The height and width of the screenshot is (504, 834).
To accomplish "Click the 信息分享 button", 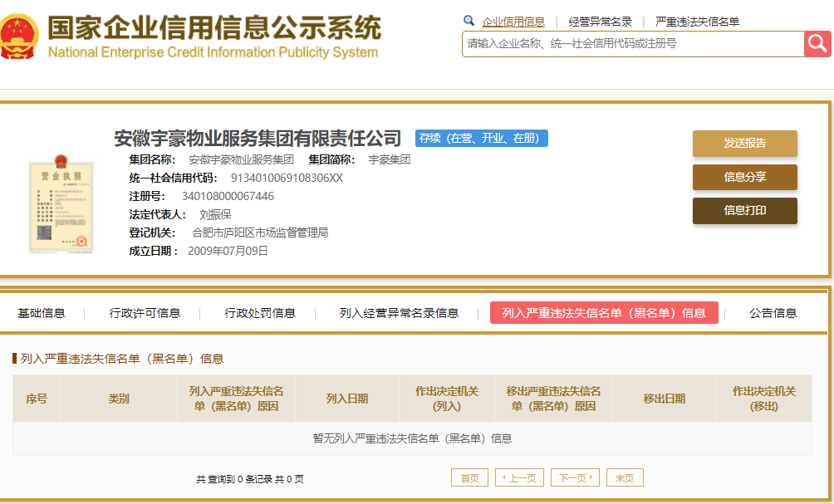I will (x=744, y=177).
